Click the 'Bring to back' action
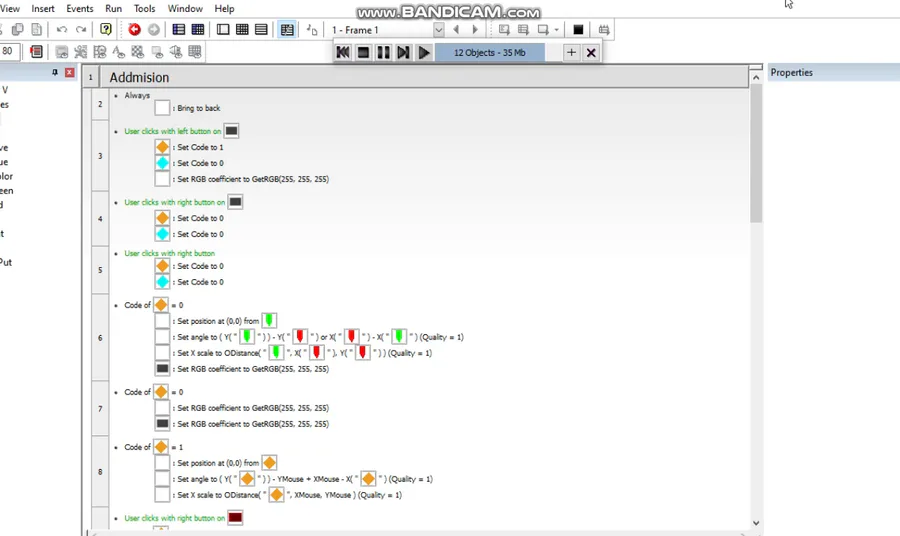 click(x=199, y=108)
